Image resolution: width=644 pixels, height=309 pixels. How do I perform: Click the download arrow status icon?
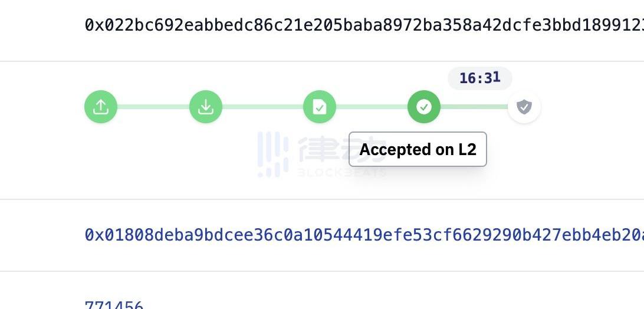click(x=206, y=107)
